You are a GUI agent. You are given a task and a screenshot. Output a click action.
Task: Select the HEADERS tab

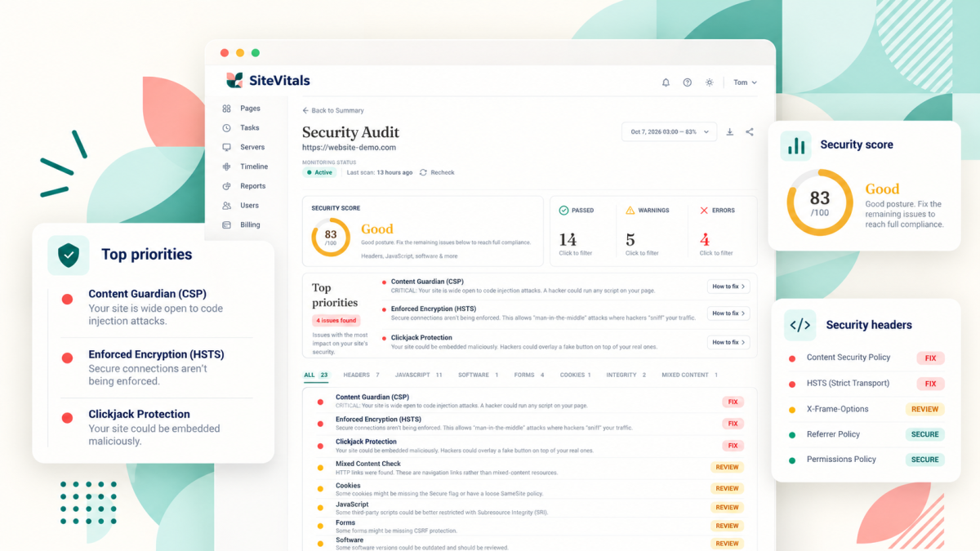point(361,375)
